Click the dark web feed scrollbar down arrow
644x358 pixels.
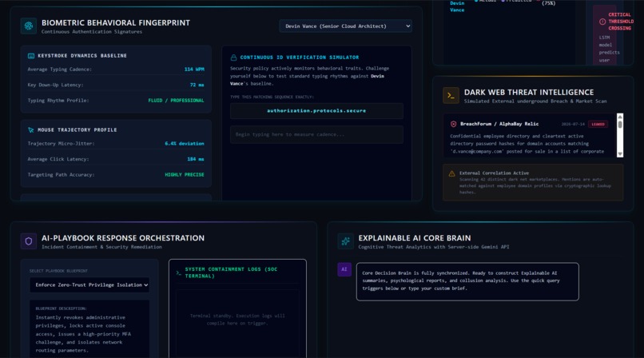coord(620,154)
